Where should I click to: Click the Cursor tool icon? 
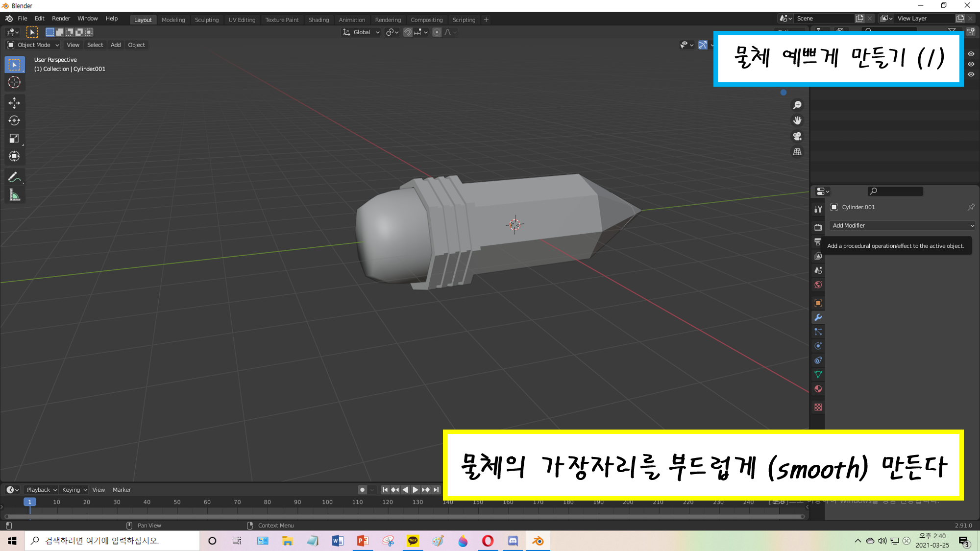click(x=14, y=82)
